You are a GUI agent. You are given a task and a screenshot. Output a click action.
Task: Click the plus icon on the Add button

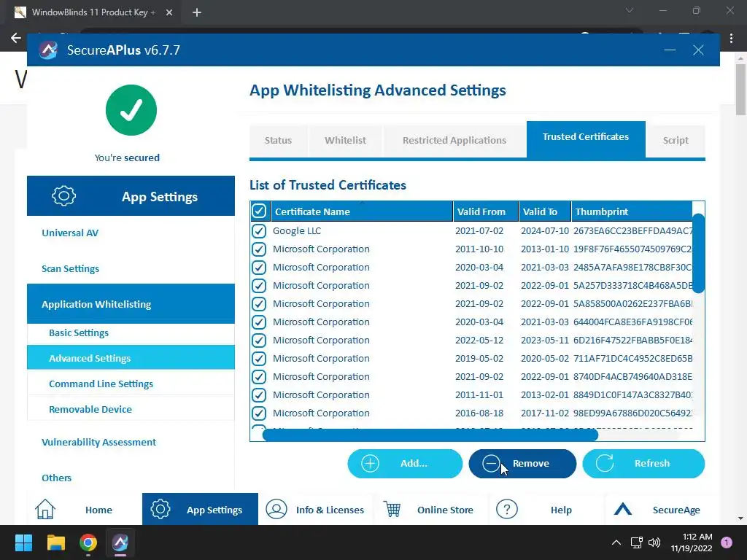point(370,463)
